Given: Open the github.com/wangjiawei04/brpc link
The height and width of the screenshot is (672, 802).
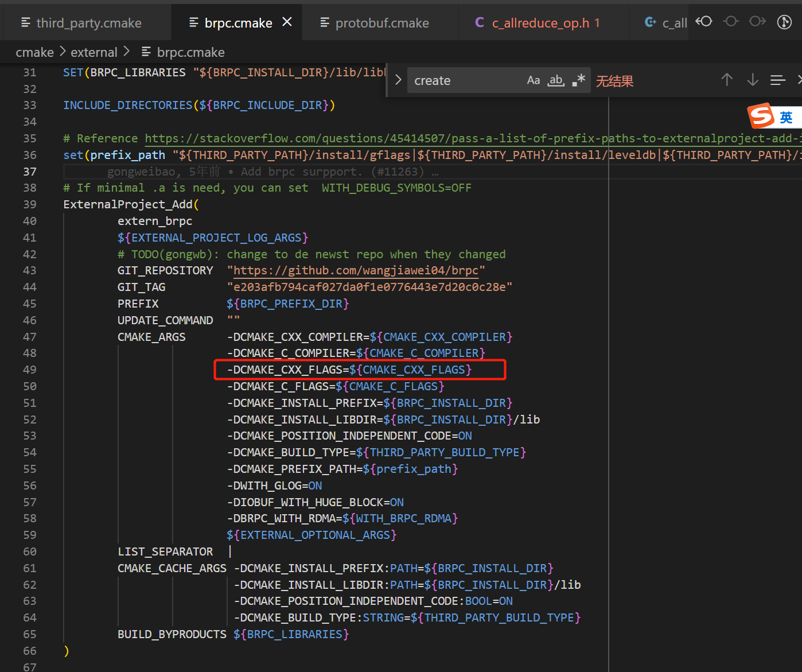Looking at the screenshot, I should click(355, 270).
